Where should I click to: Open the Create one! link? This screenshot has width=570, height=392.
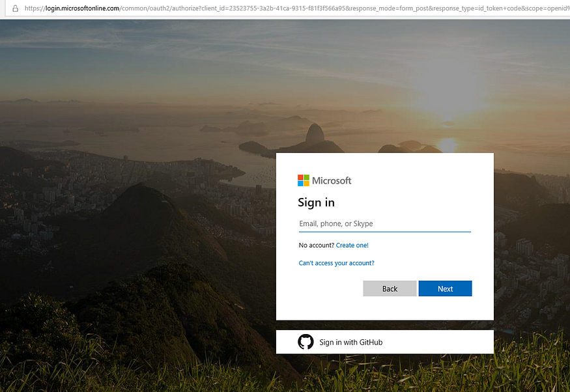point(352,245)
